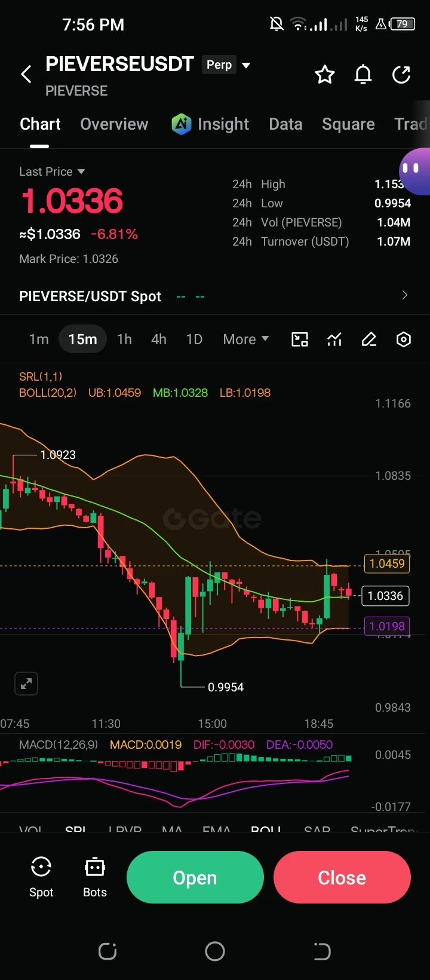The width and height of the screenshot is (430, 980).
Task: Tap the LB:1.0198 Bollinger value
Action: [x=245, y=393]
